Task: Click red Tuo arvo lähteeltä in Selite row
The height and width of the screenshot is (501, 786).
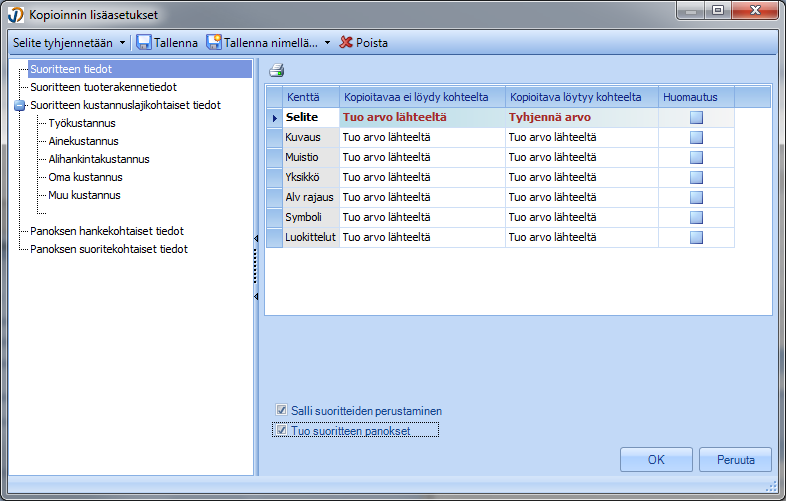Action: tap(423, 117)
